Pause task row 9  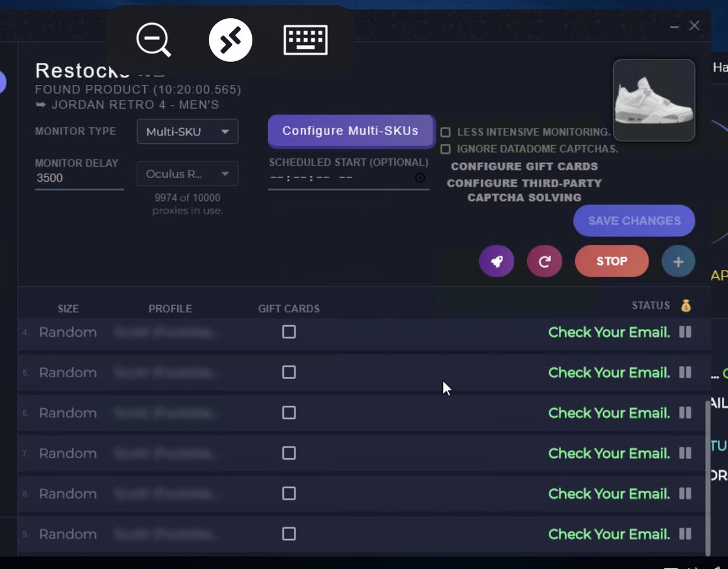click(x=685, y=534)
